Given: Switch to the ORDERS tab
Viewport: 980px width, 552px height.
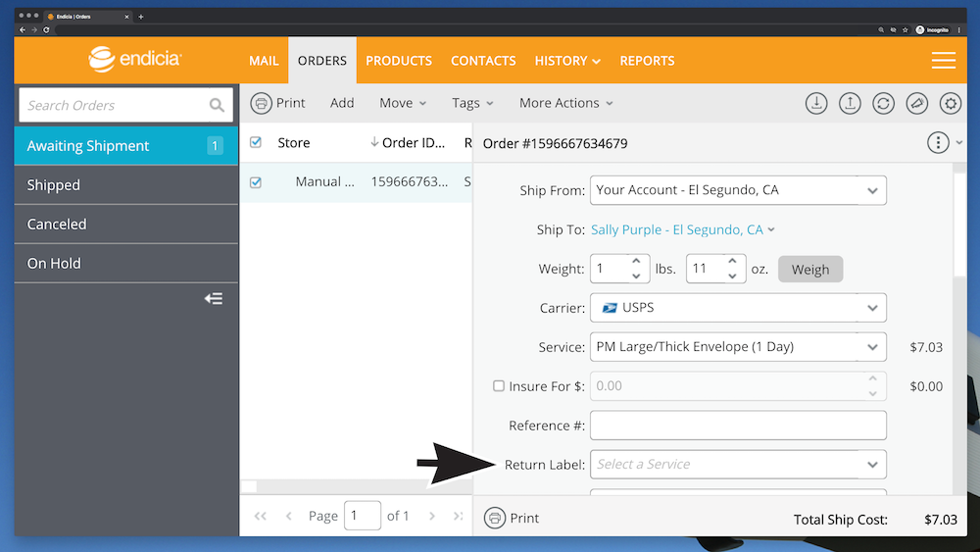Looking at the screenshot, I should pos(321,61).
